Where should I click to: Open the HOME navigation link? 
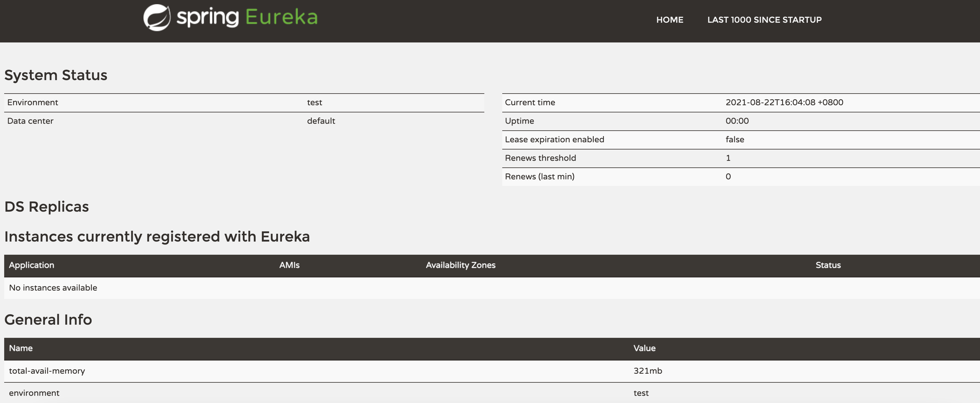pos(670,20)
